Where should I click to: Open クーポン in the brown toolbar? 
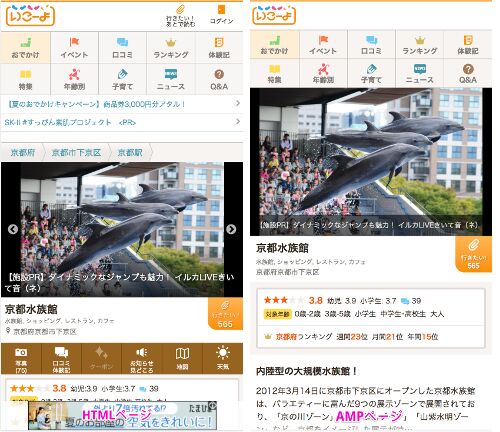point(101,359)
